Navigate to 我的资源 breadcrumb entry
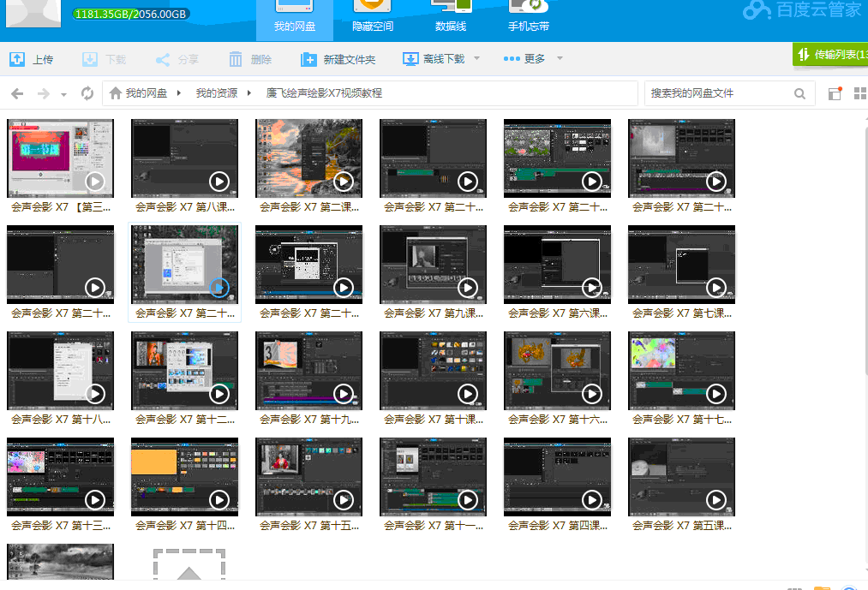The width and height of the screenshot is (868, 590). coord(215,92)
